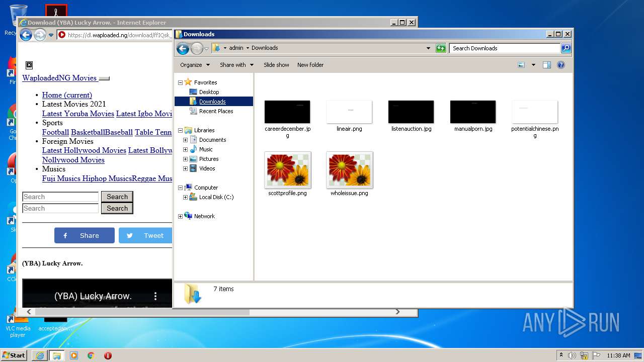Image resolution: width=644 pixels, height=362 pixels.
Task: Select Downloads in navigation pane
Action: 213,102
